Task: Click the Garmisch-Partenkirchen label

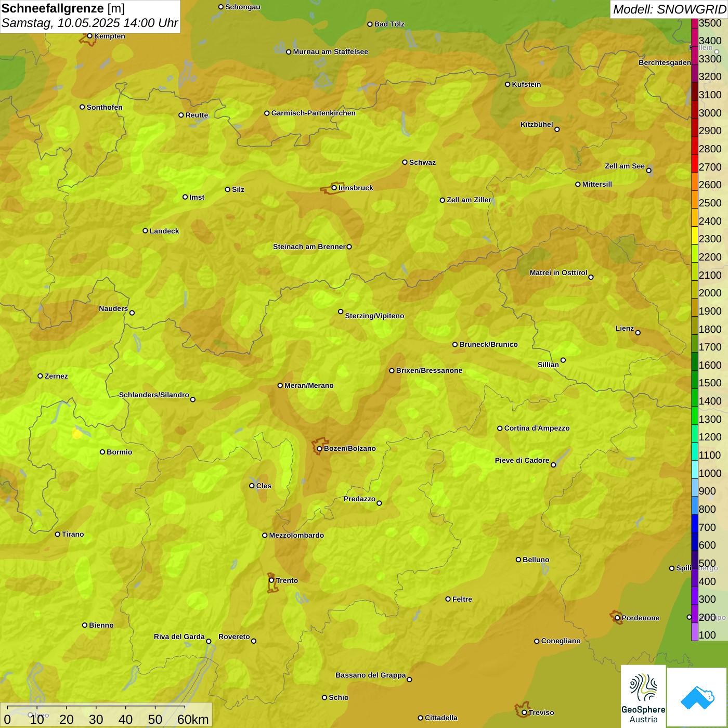Action: point(314,113)
